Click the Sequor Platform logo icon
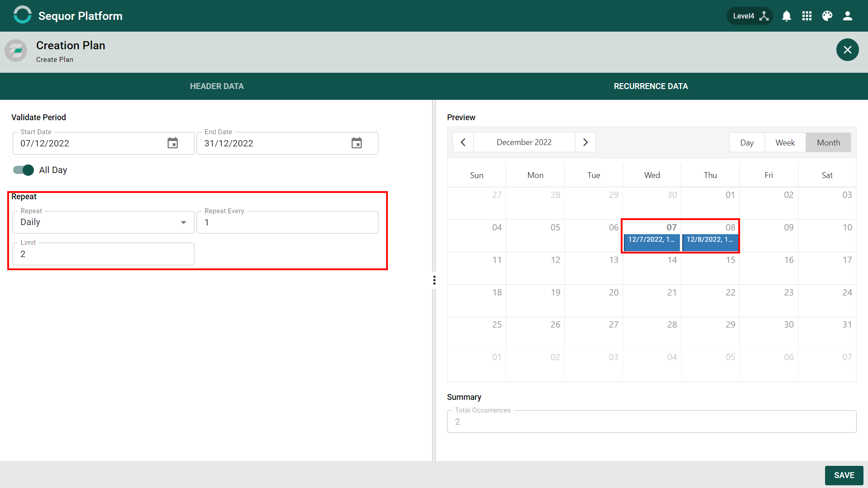This screenshot has width=868, height=488. tap(22, 15)
